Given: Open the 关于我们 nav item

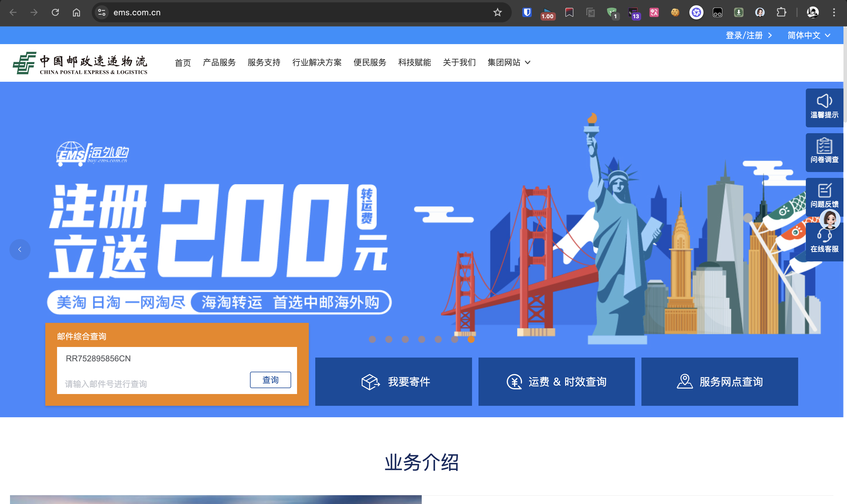Looking at the screenshot, I should point(459,63).
